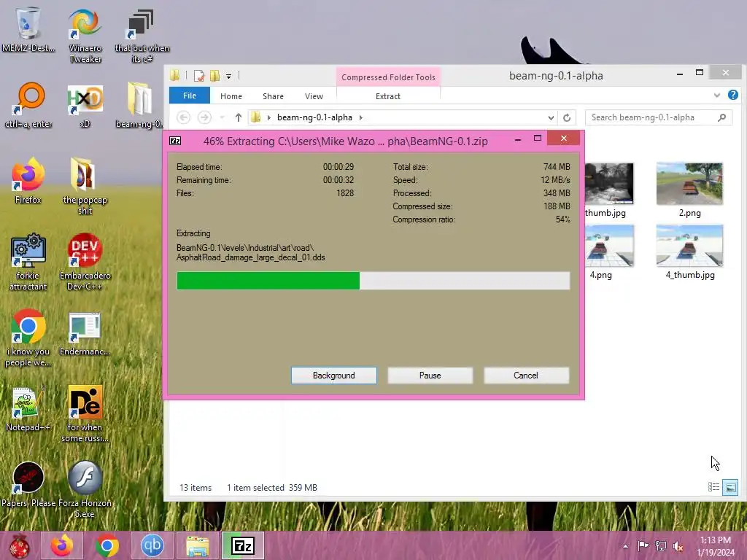The image size is (747, 560).
Task: Click the muted volume tray icon
Action: pyautogui.click(x=678, y=546)
